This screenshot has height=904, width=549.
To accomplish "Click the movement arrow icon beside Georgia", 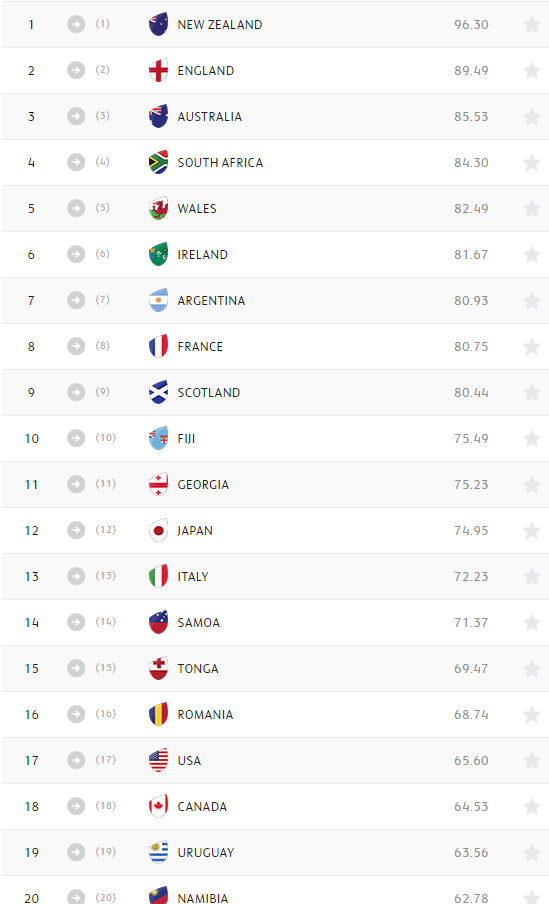I will point(76,484).
